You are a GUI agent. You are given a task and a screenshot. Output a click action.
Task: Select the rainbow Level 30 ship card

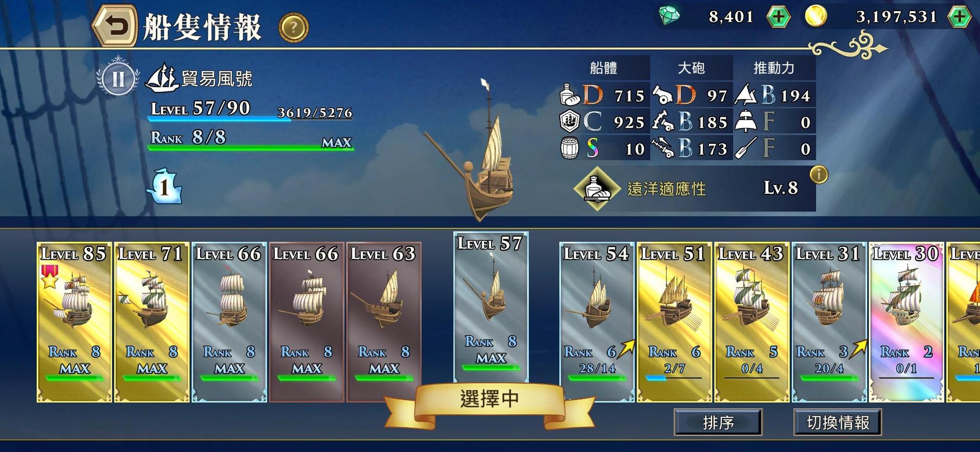[x=906, y=322]
